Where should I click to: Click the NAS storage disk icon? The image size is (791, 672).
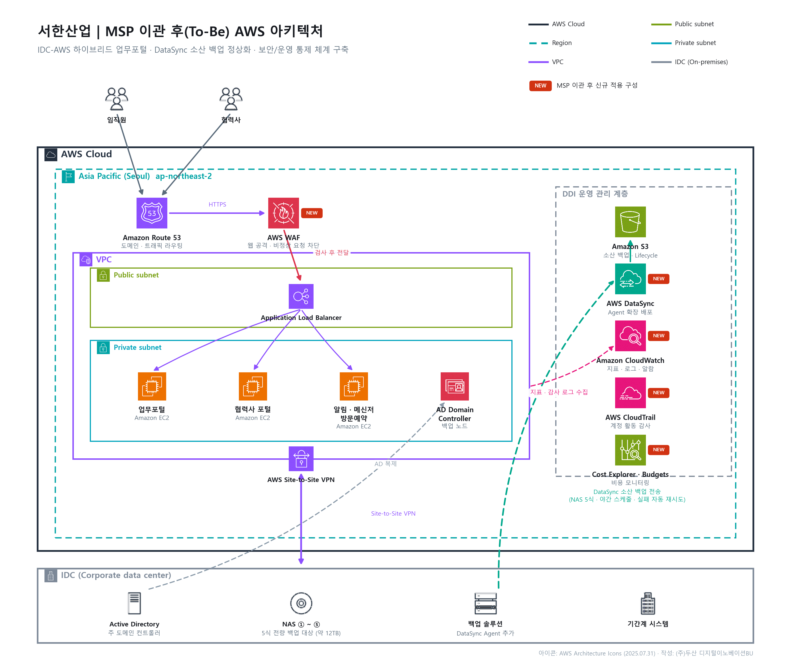coord(301,603)
